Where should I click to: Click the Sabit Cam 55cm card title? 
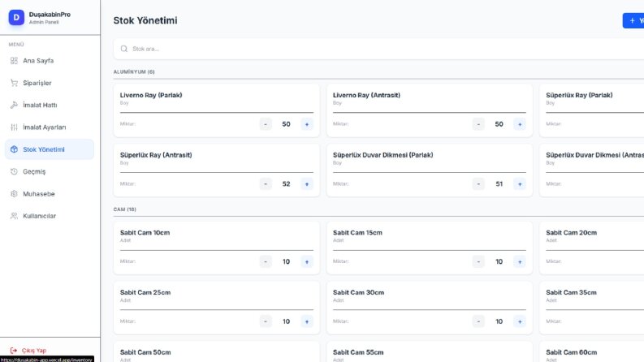(358, 352)
